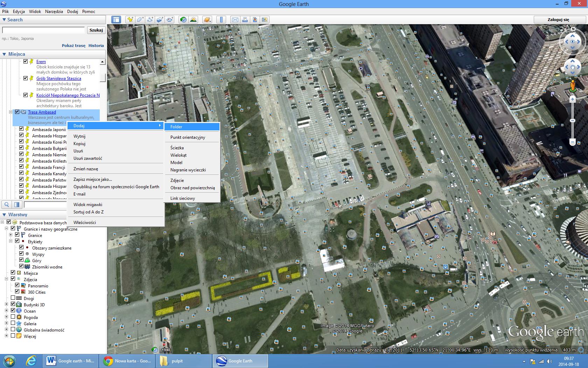Toggle the Panoramio layer checkbox

point(17,285)
